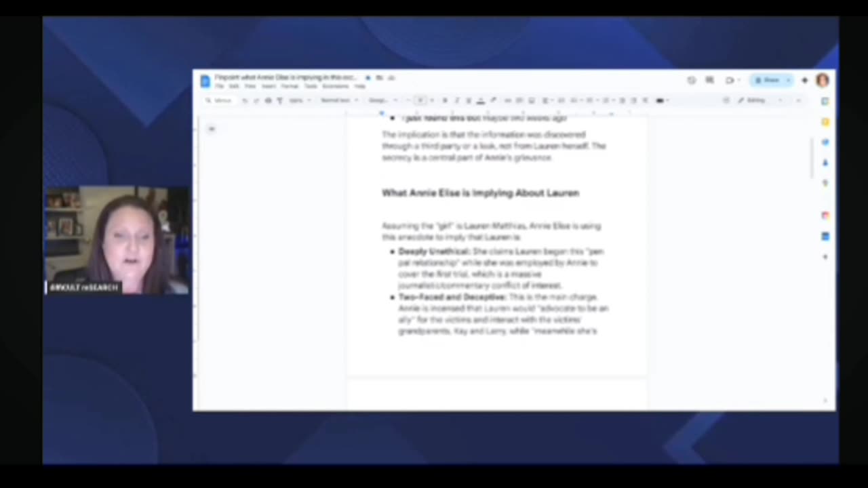
Task: Open Tasks in the side panel
Action: (x=825, y=142)
